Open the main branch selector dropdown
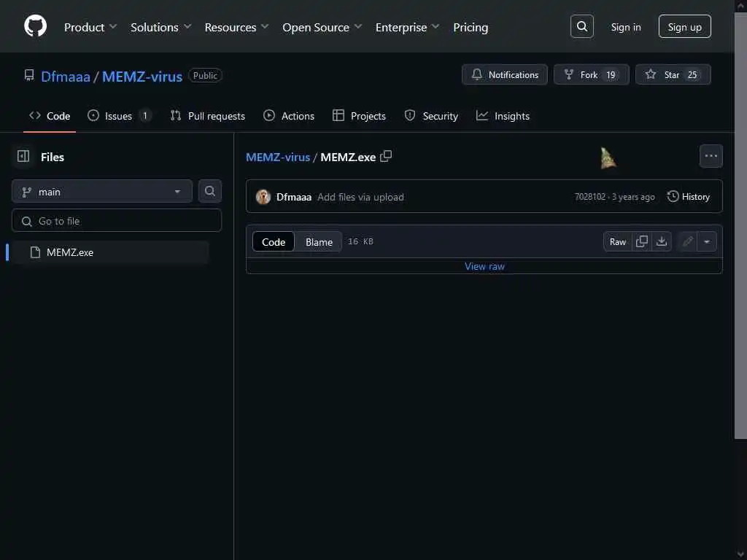Image resolution: width=747 pixels, height=560 pixels. (102, 192)
